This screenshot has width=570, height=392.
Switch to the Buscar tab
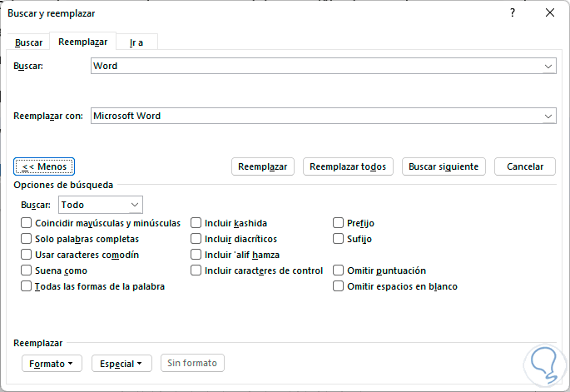(x=29, y=42)
